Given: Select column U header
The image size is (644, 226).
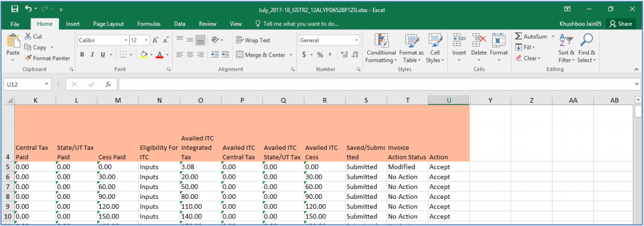Looking at the screenshot, I should point(448,100).
